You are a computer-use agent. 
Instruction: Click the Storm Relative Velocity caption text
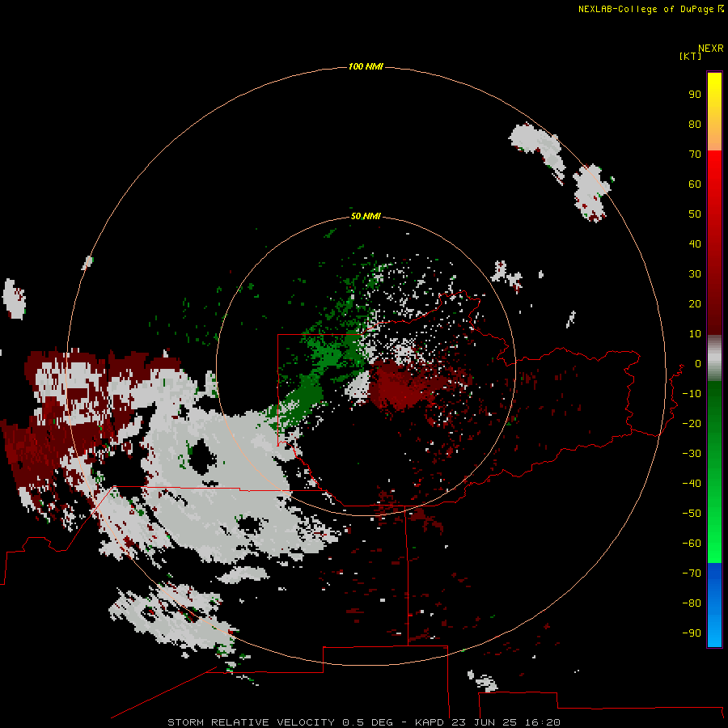coord(363,722)
